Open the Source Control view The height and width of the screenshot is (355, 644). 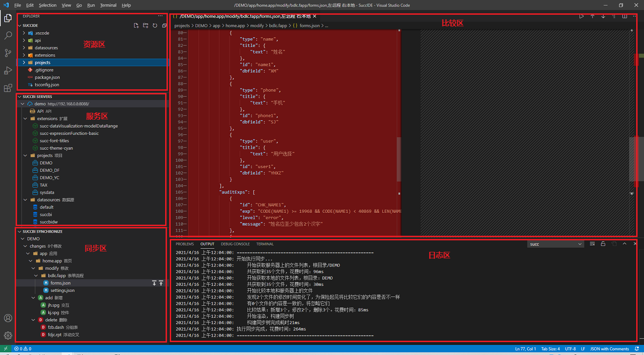click(x=8, y=53)
